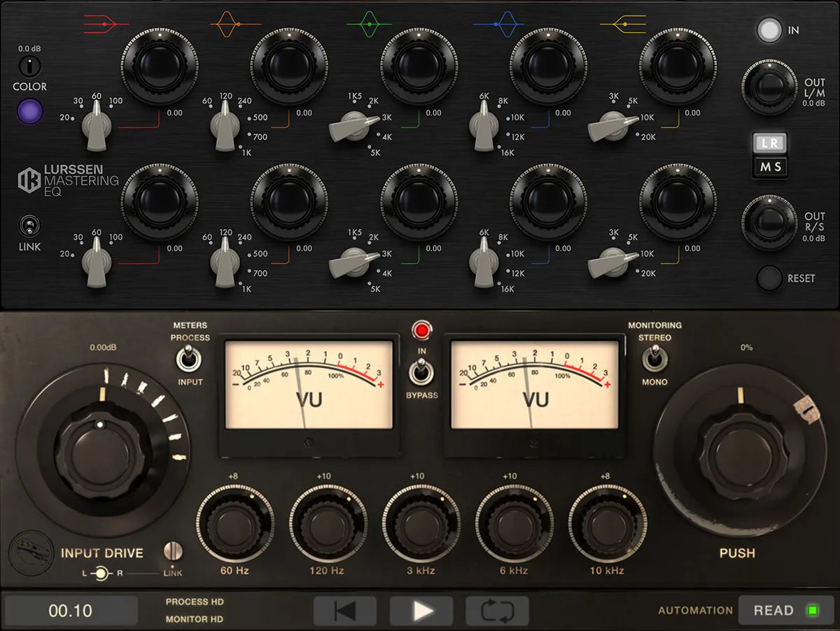This screenshot has width=840, height=631.
Task: Switch processing mode to MS
Action: point(770,168)
